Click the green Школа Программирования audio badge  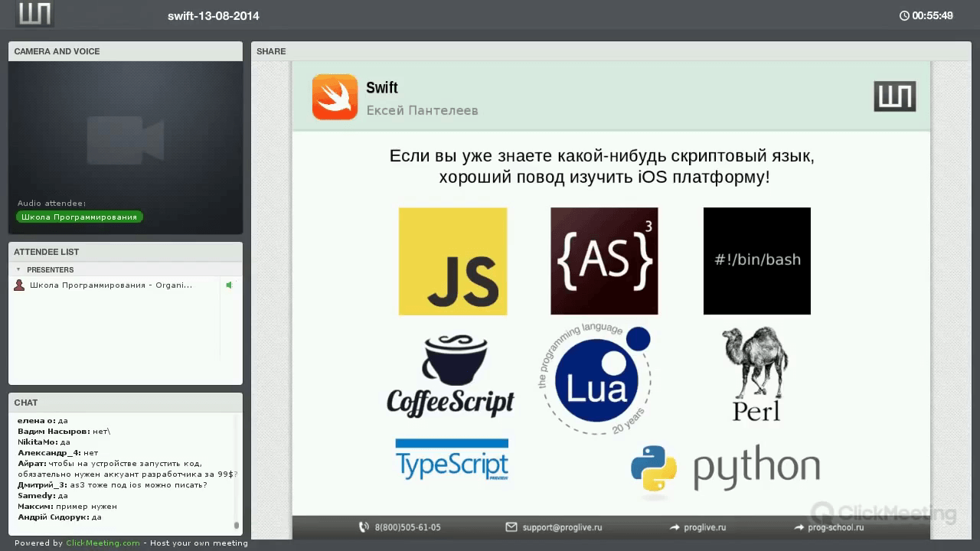pos(79,217)
